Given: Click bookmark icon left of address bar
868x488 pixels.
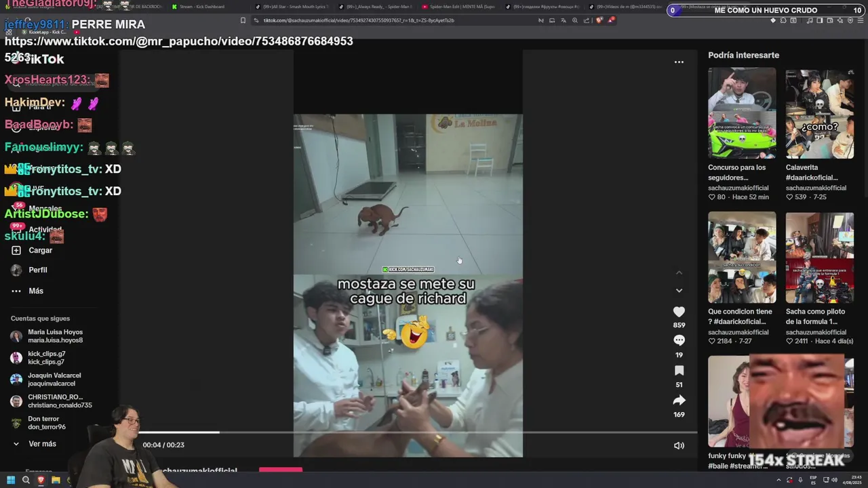Looking at the screenshot, I should tap(243, 20).
